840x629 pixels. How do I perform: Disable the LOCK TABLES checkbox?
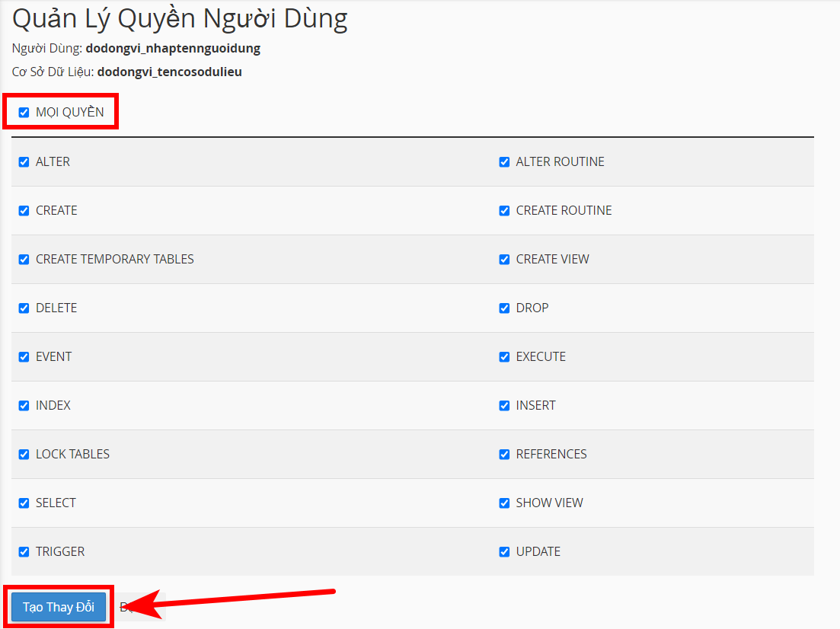tap(24, 454)
